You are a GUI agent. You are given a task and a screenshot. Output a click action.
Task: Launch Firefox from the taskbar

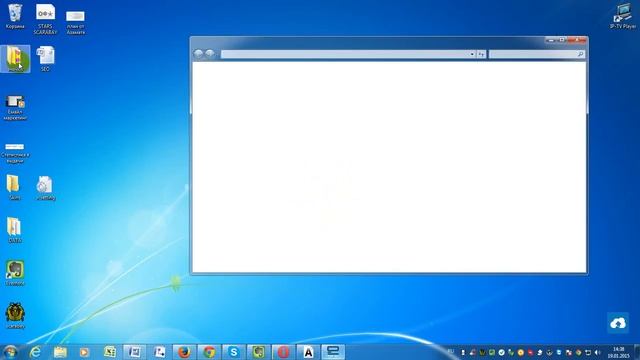[184, 352]
